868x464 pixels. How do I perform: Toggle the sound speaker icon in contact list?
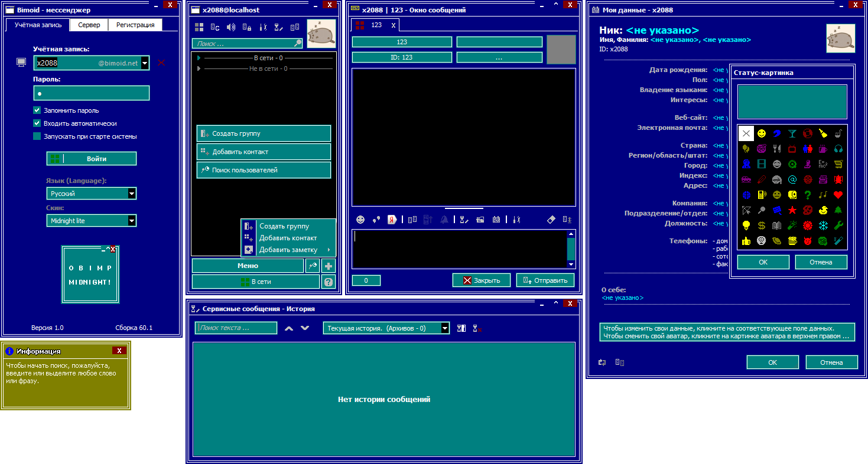click(x=231, y=27)
